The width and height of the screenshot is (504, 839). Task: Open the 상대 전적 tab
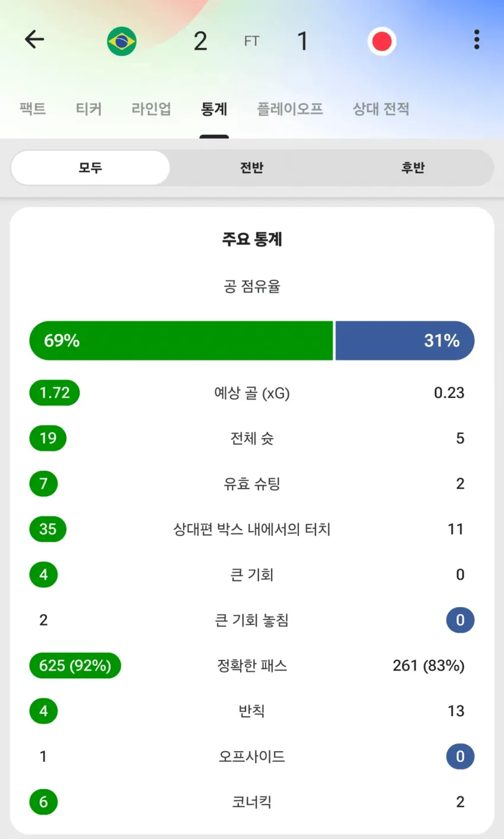(381, 109)
